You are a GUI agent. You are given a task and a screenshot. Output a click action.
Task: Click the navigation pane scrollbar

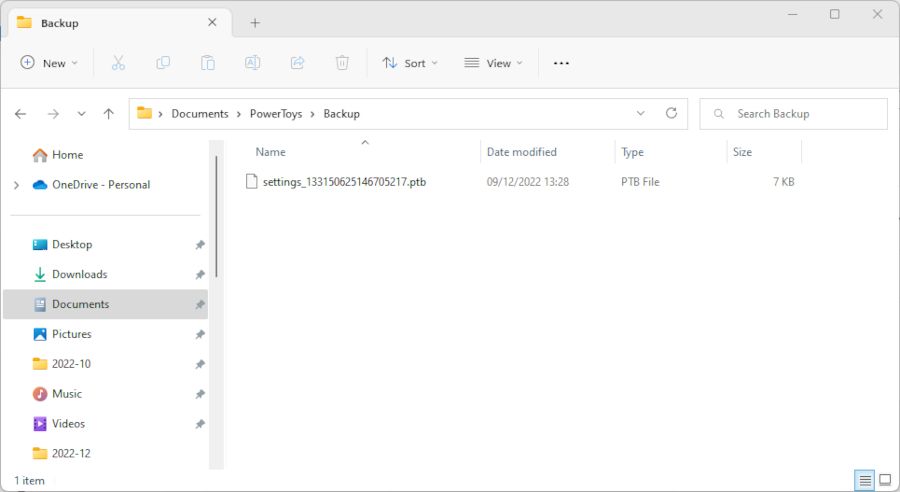pos(216,217)
